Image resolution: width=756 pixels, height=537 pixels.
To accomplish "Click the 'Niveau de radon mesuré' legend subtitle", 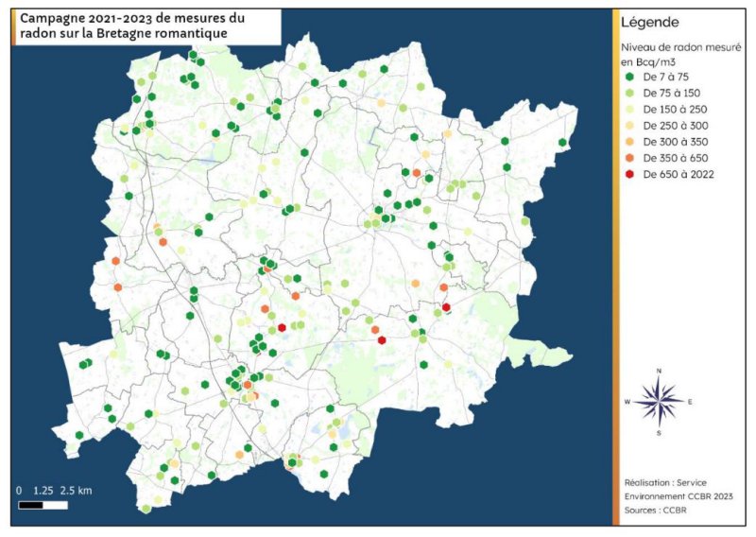I will [678, 46].
